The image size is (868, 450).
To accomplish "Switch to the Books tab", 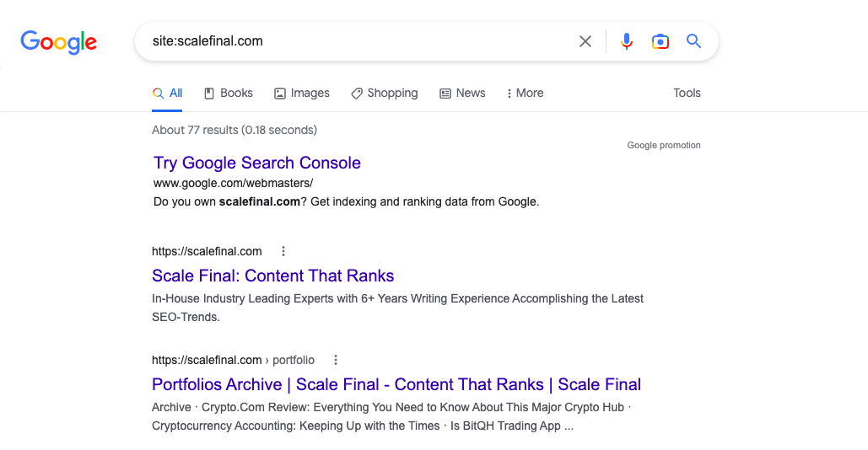I will point(228,93).
